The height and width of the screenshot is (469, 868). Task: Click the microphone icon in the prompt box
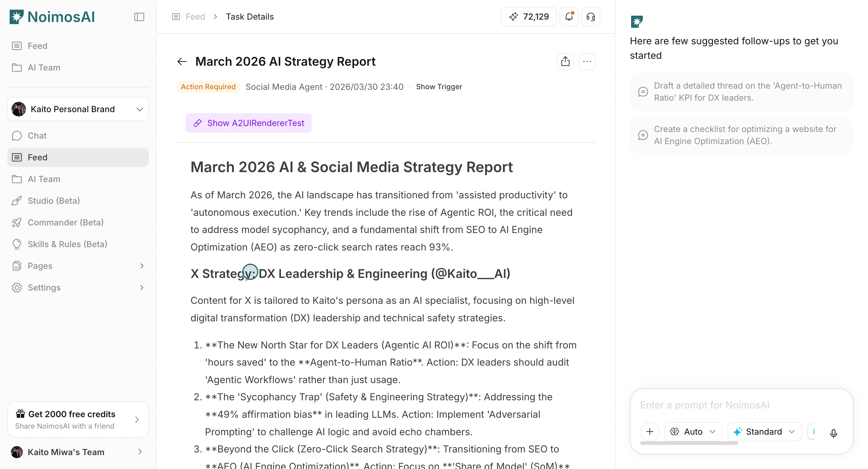[834, 433]
